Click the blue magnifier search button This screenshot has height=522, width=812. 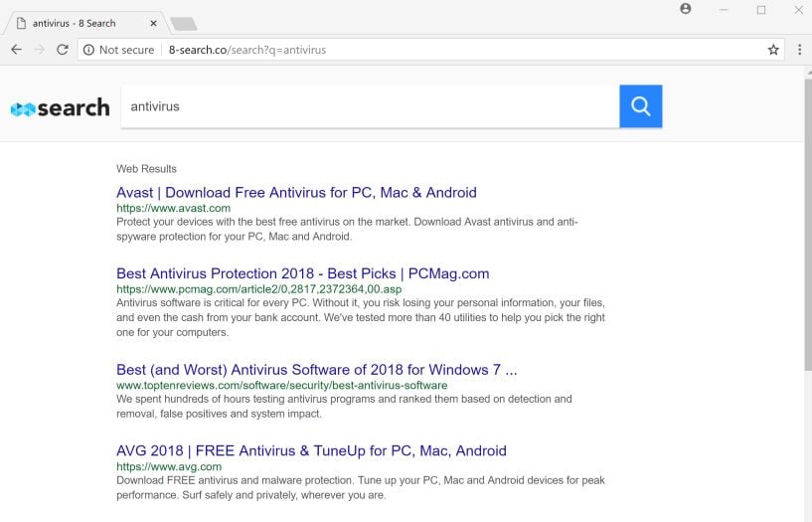[x=640, y=106]
